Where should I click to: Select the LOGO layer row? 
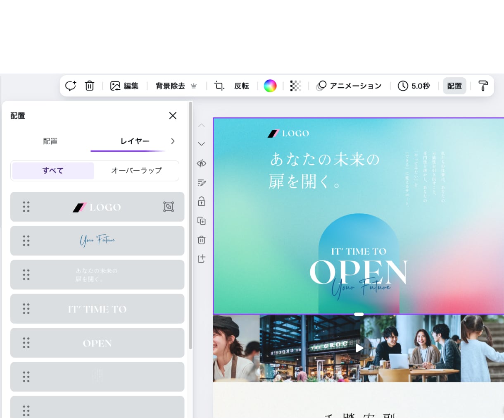click(x=97, y=207)
